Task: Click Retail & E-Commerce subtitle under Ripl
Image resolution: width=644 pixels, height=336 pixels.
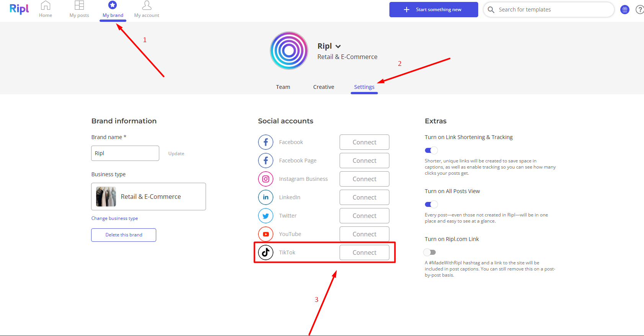Action: coord(347,57)
